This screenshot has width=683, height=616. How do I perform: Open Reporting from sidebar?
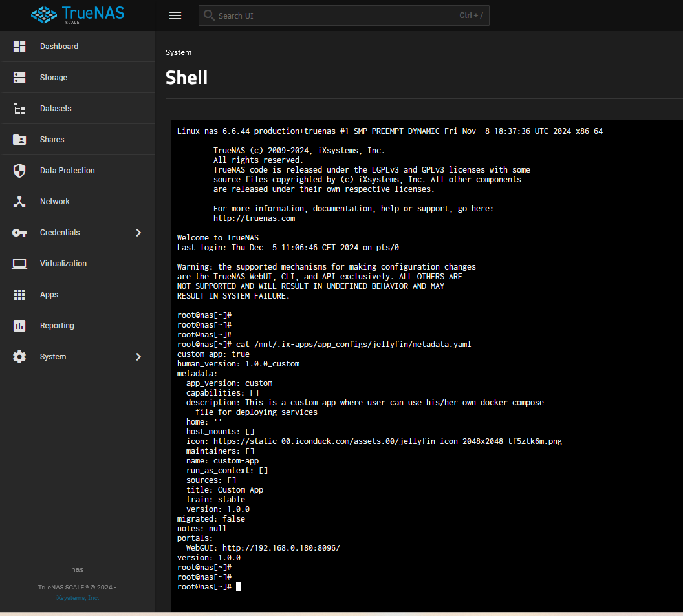(x=57, y=326)
